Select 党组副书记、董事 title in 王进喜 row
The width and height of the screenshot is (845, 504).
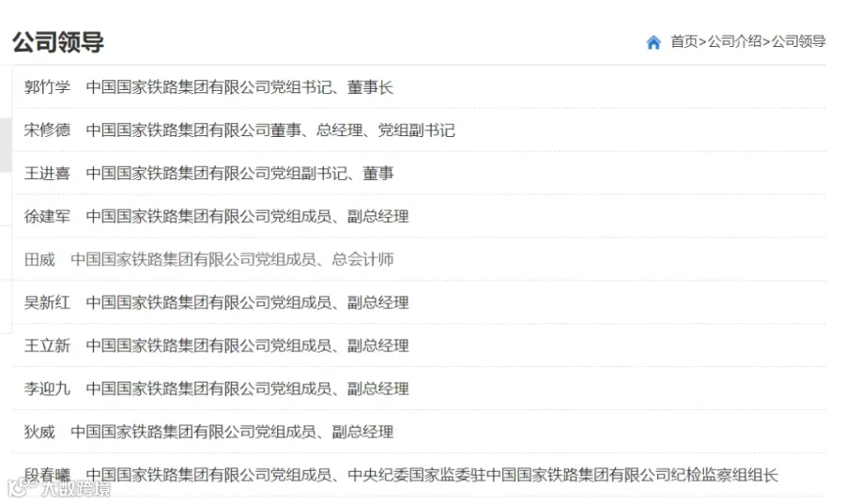pos(332,173)
